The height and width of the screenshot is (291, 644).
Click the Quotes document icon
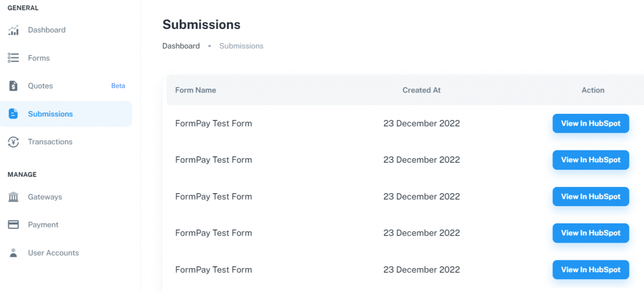pos(13,86)
